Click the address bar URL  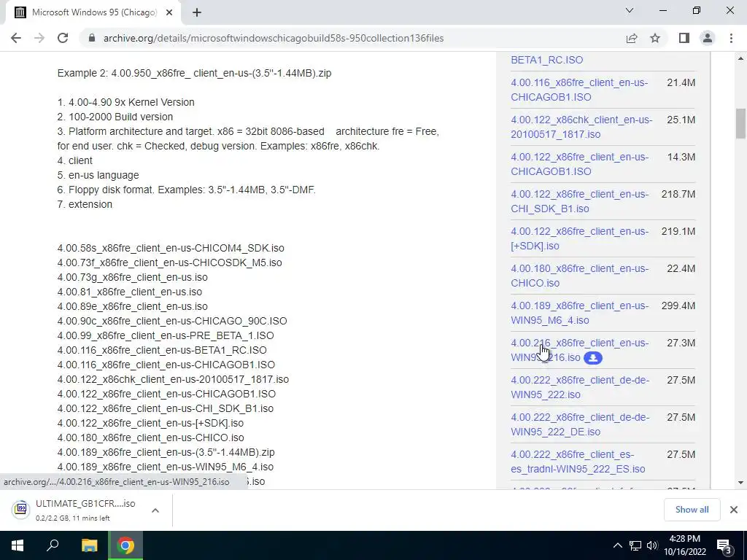pyautogui.click(x=274, y=38)
